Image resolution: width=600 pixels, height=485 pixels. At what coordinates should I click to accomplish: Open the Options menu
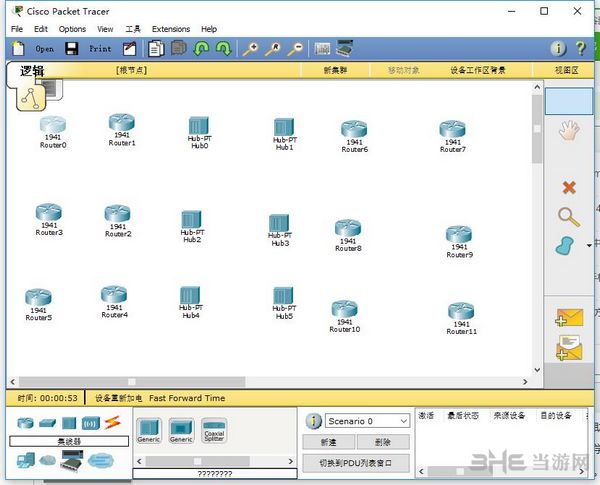72,29
